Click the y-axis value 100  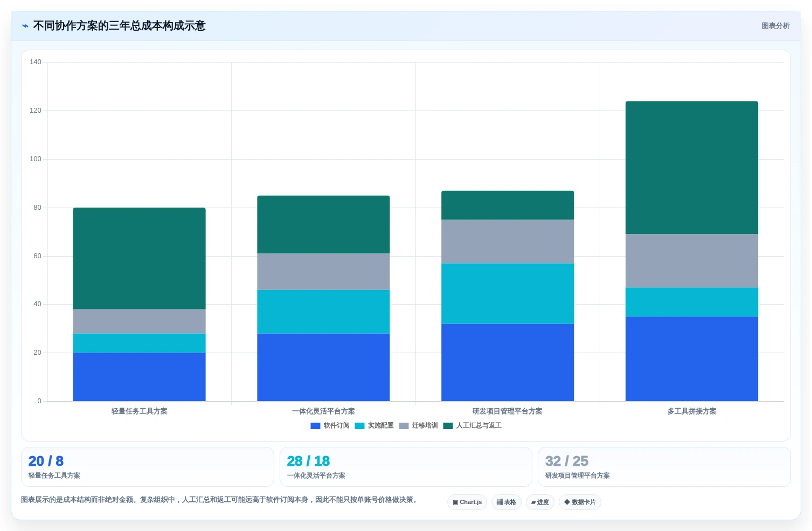(36, 159)
